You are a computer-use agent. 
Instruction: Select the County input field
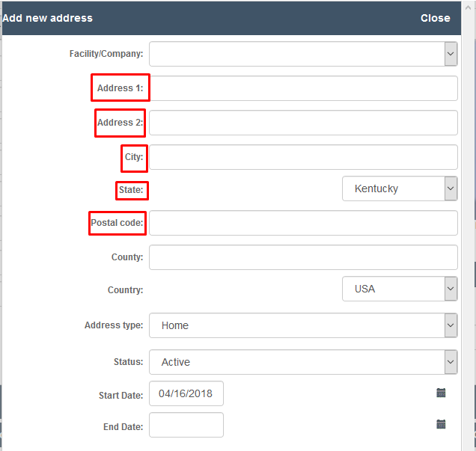303,257
